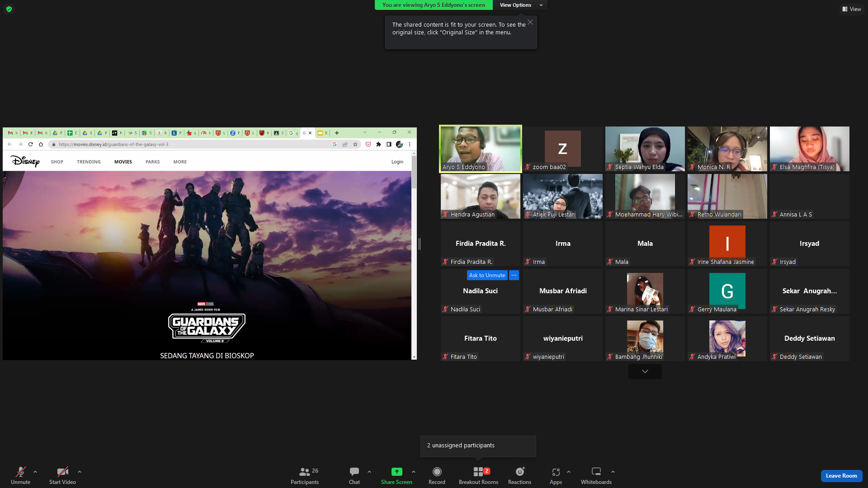Select Gerry Maulana participant tile
The image size is (868, 488).
pos(727,291)
